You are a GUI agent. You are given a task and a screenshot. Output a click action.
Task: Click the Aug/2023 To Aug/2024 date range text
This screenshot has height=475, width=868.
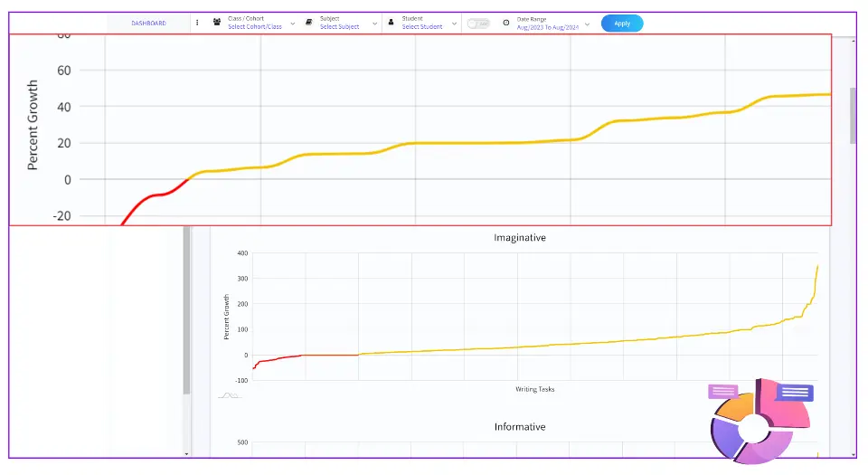547,27
